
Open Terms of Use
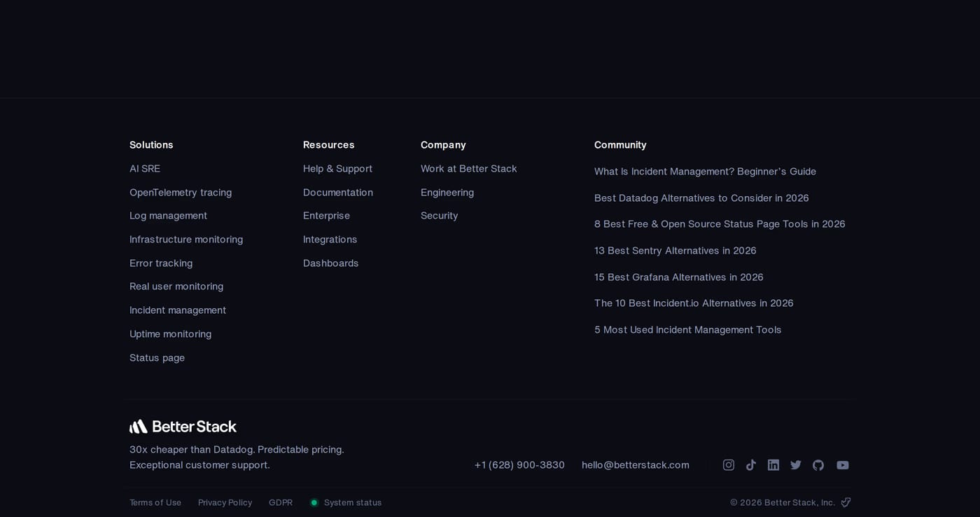pyautogui.click(x=155, y=502)
